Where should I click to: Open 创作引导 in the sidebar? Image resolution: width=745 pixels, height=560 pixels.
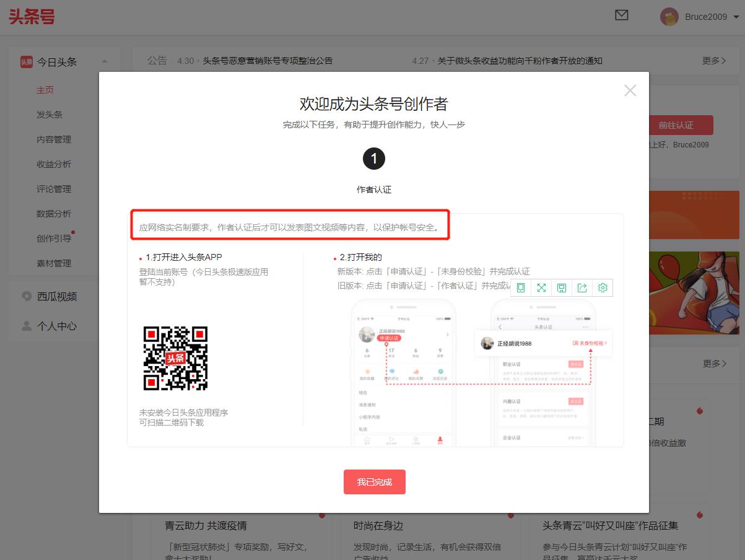[x=54, y=238]
